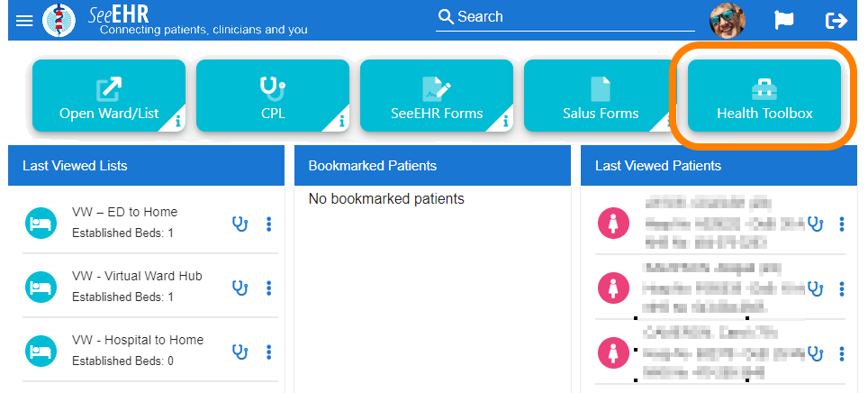Viewport: 868px width, 393px height.
Task: Click stethoscope icon for first last-viewed patient
Action: (816, 224)
